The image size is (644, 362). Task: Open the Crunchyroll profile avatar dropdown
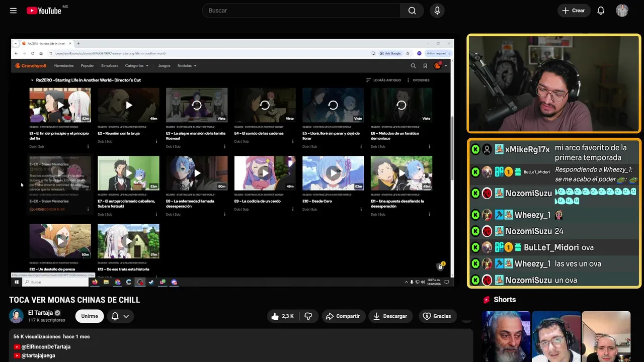(440, 66)
